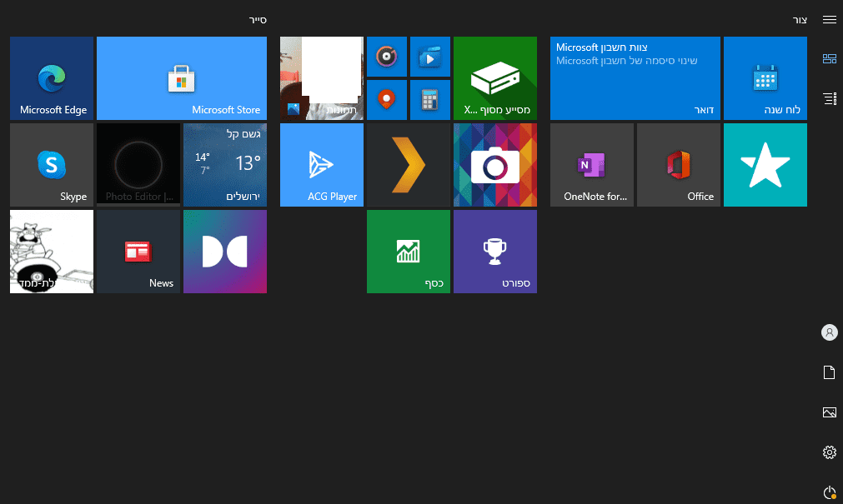Open the cartoon drawing tile

tap(52, 252)
